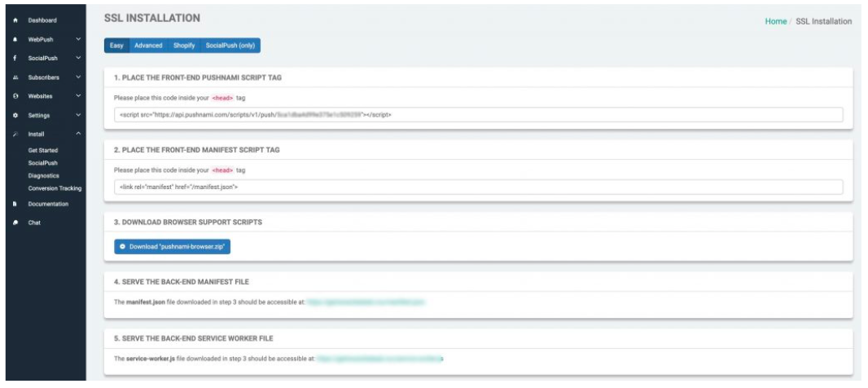The height and width of the screenshot is (388, 868).
Task: Open Chat in the sidebar
Action: (x=34, y=223)
